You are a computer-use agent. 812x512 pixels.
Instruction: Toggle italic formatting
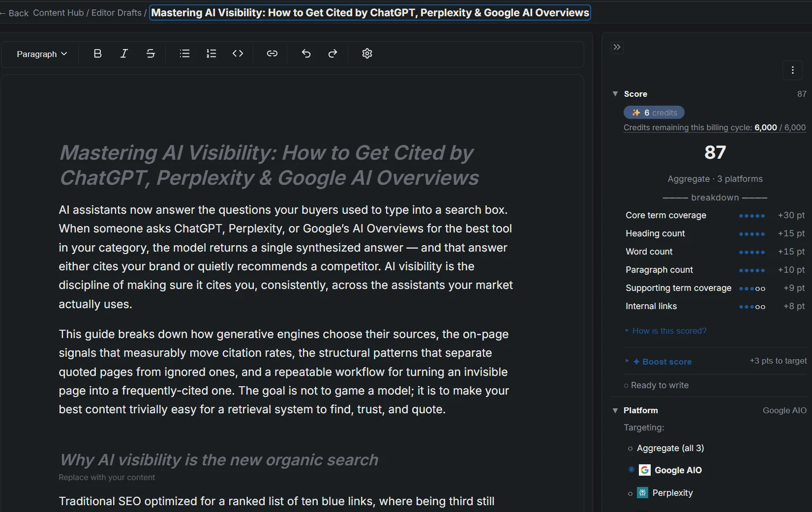point(124,54)
